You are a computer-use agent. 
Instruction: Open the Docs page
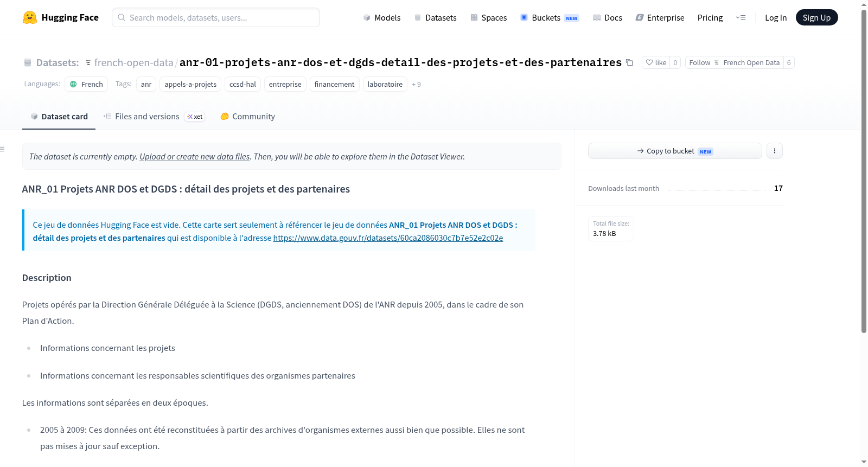(607, 17)
